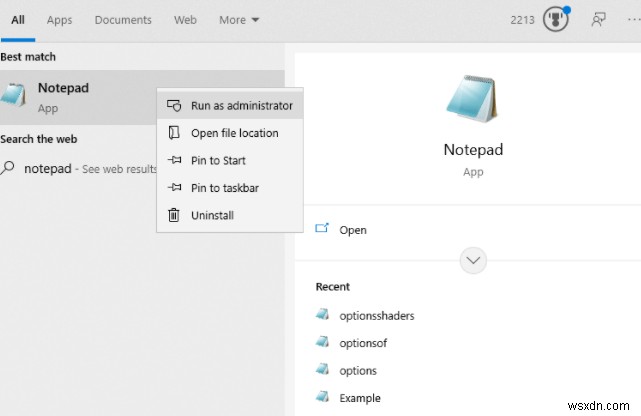
Task: Open recent file optionsof
Action: pos(362,343)
